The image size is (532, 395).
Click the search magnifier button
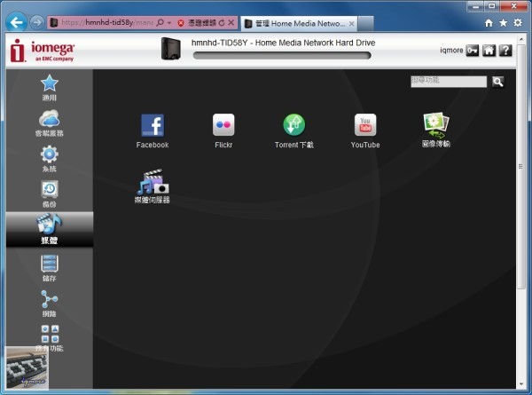click(x=497, y=82)
